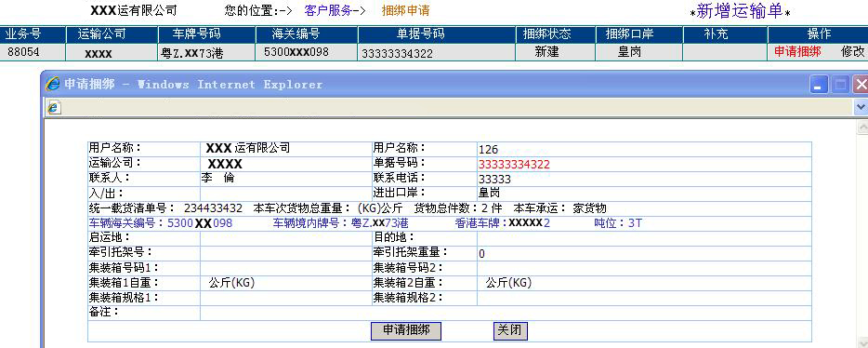Click the 车牌号码 column header
This screenshot has width=868, height=348.
tap(207, 34)
